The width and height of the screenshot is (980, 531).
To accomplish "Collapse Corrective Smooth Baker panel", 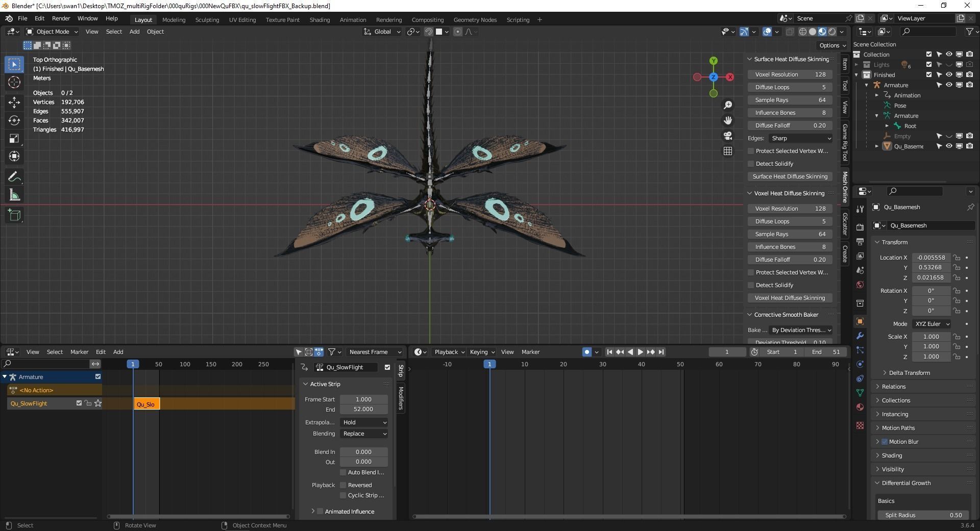I will coord(786,315).
